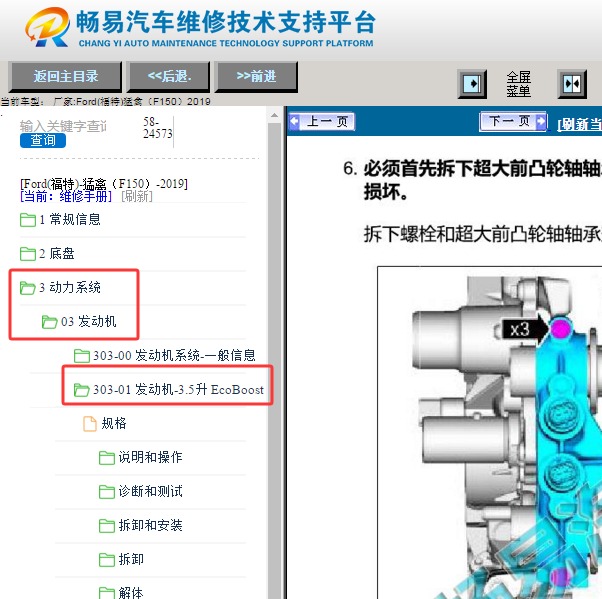This screenshot has height=599, width=602.
Task: Collapse the 3 动力系统 tree item
Action: coord(69,288)
